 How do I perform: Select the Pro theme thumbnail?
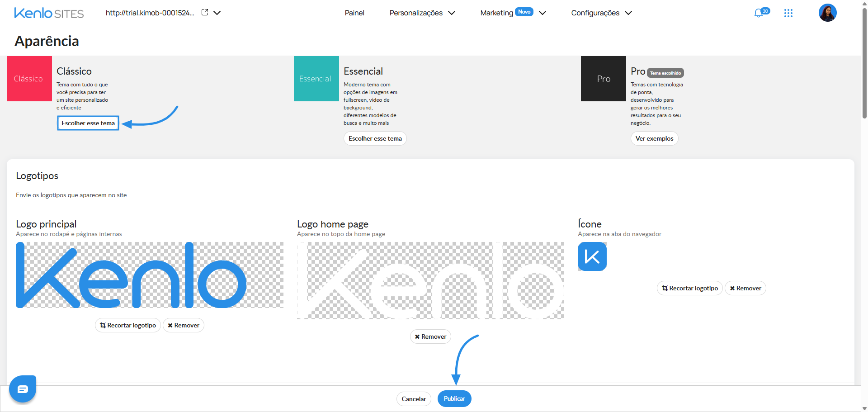[x=604, y=79]
